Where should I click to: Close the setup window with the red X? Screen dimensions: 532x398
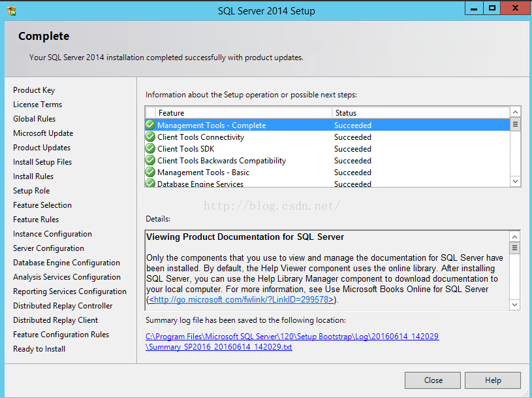(x=515, y=8)
